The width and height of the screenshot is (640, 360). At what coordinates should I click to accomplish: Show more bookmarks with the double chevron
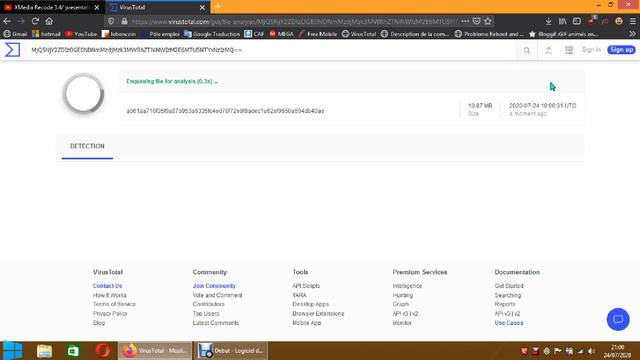tap(632, 34)
